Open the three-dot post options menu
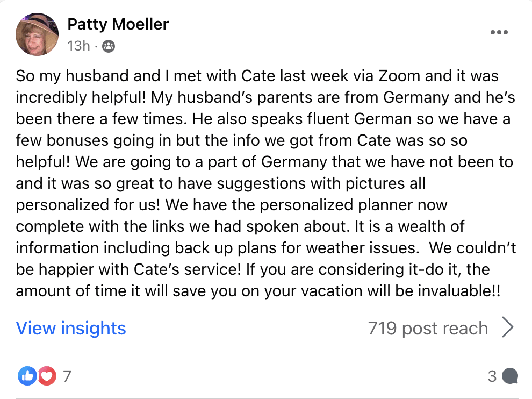This screenshot has height=399, width=532. point(499,33)
